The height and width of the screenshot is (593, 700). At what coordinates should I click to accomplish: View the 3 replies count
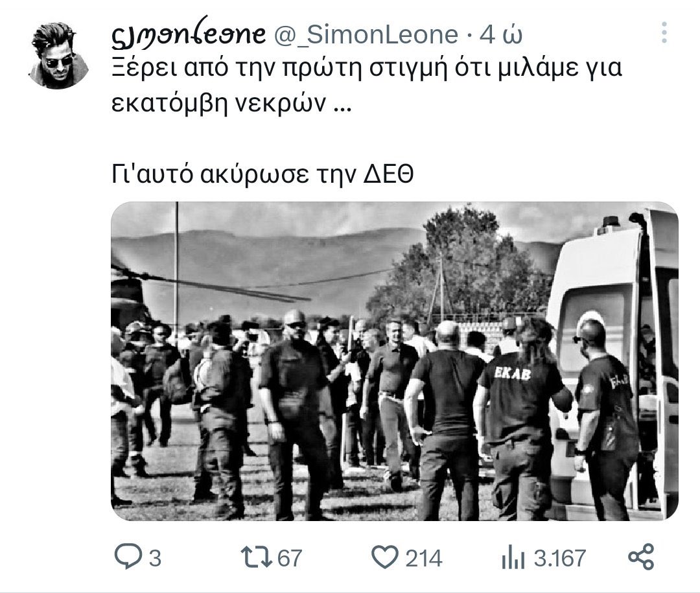click(154, 558)
